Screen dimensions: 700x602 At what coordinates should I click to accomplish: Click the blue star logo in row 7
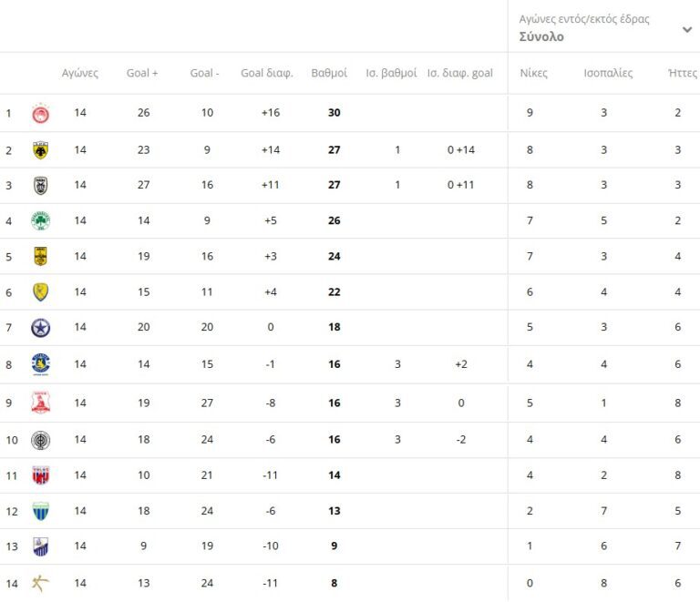pos(41,329)
